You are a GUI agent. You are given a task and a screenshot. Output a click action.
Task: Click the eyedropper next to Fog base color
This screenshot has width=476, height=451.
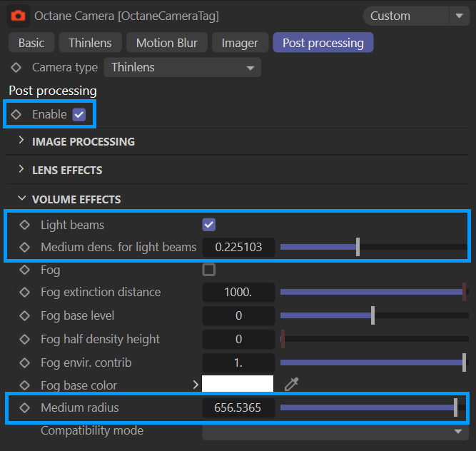[291, 385]
